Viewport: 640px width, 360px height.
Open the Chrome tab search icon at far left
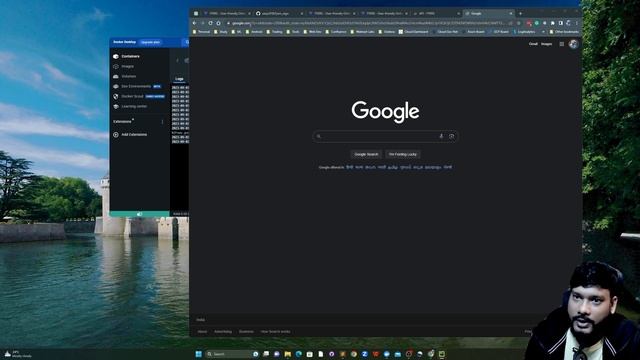point(196,13)
